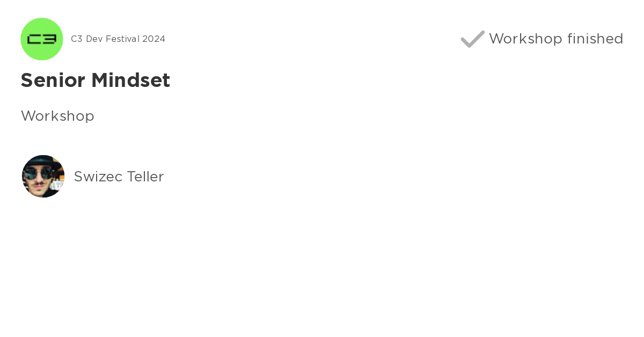
Task: Click the word Festival in the event label
Action: 122,39
